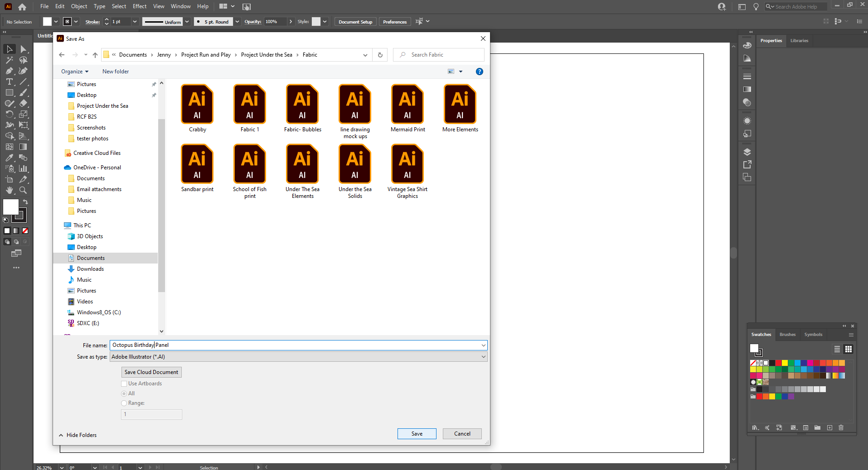Select the Zoom tool

coord(24,190)
